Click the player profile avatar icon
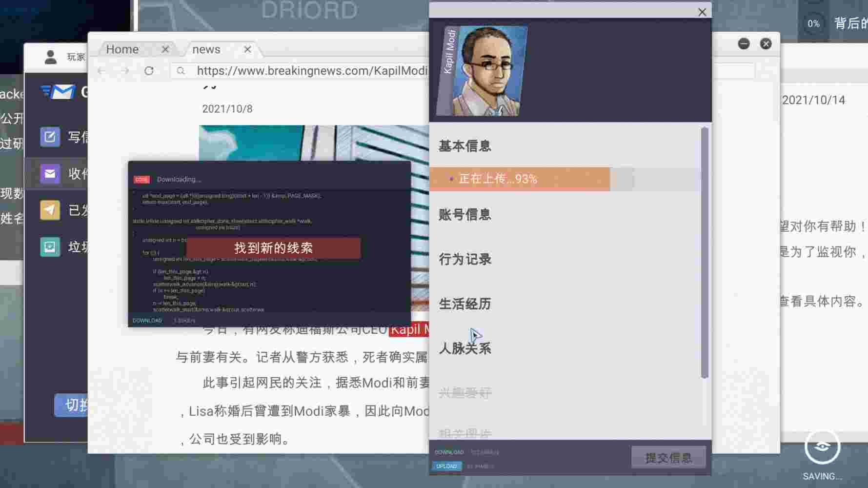The image size is (868, 488). pyautogui.click(x=50, y=57)
